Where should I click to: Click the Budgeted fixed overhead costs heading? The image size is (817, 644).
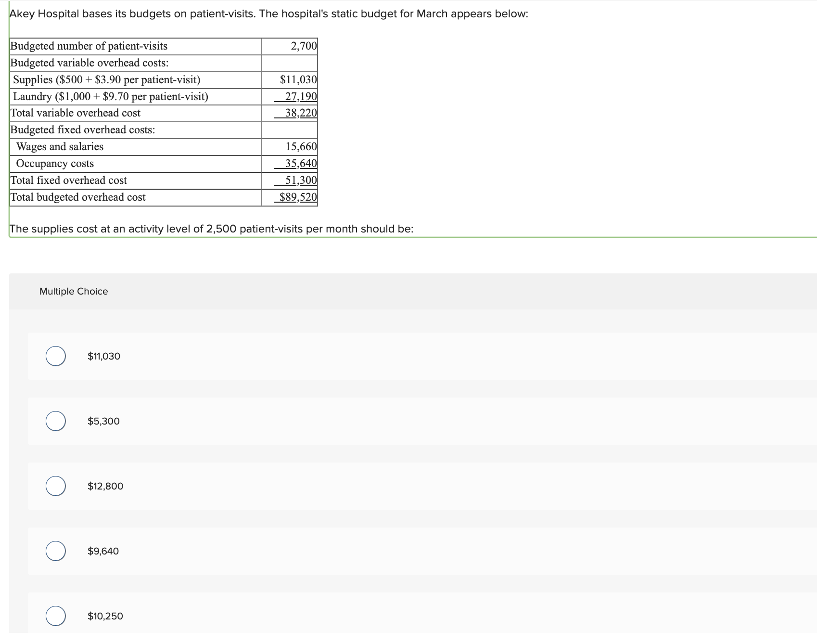[x=83, y=130]
